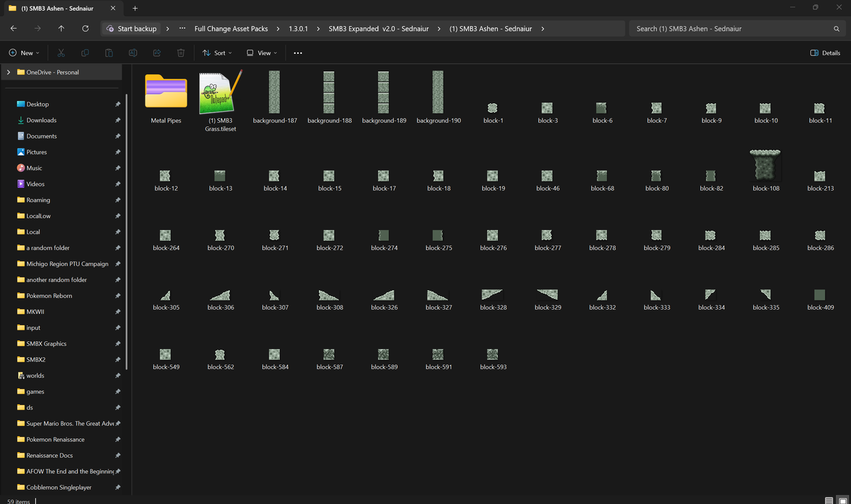Expand chevron after (1) SMB3 Ashen breadcrumb

543,29
